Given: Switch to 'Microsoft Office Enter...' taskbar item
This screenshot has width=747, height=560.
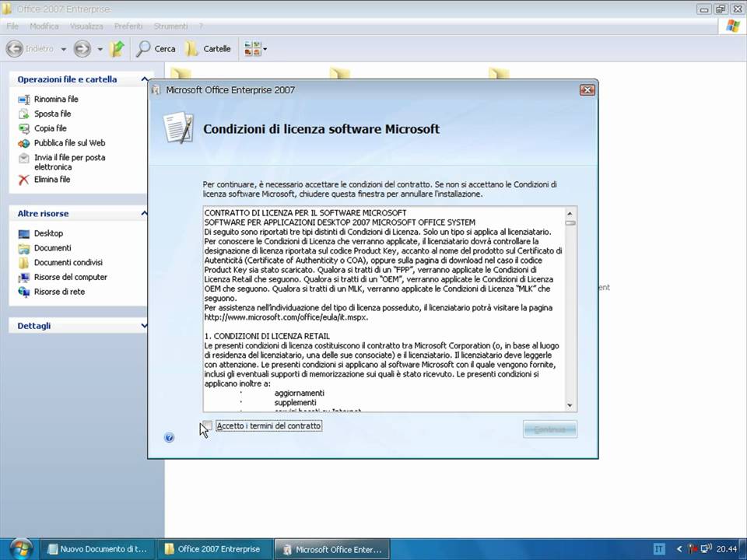Looking at the screenshot, I should pyautogui.click(x=332, y=549).
